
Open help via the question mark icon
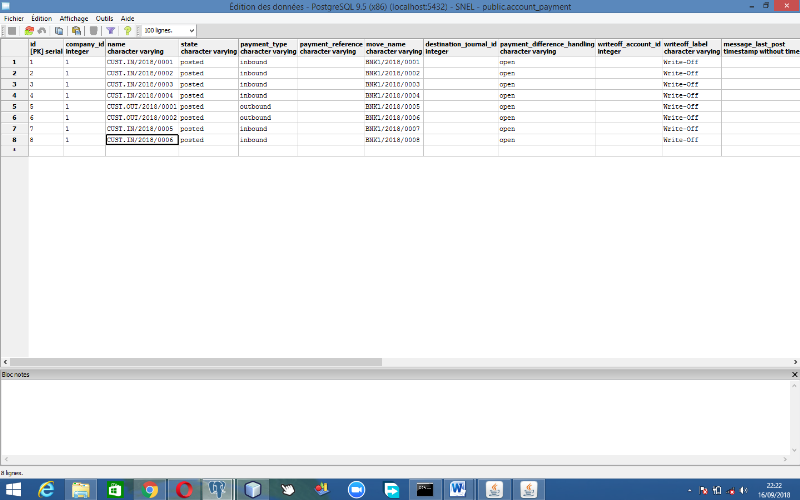pyautogui.click(x=128, y=31)
